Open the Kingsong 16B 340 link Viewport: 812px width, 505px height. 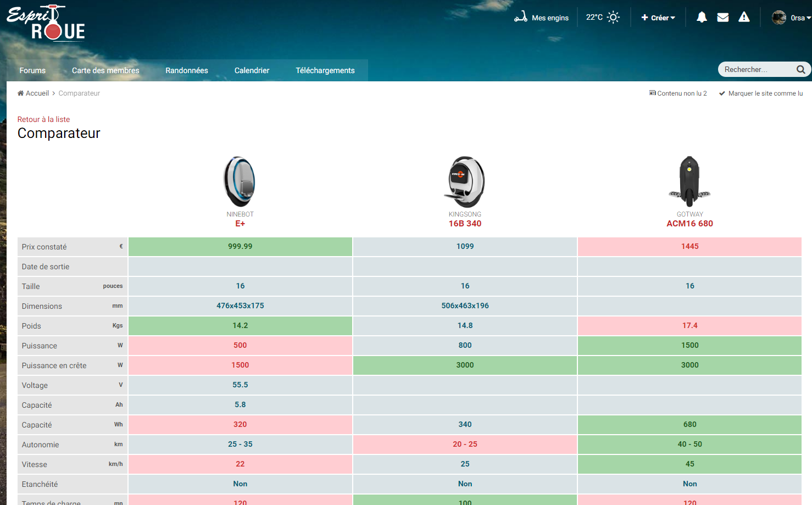(465, 224)
